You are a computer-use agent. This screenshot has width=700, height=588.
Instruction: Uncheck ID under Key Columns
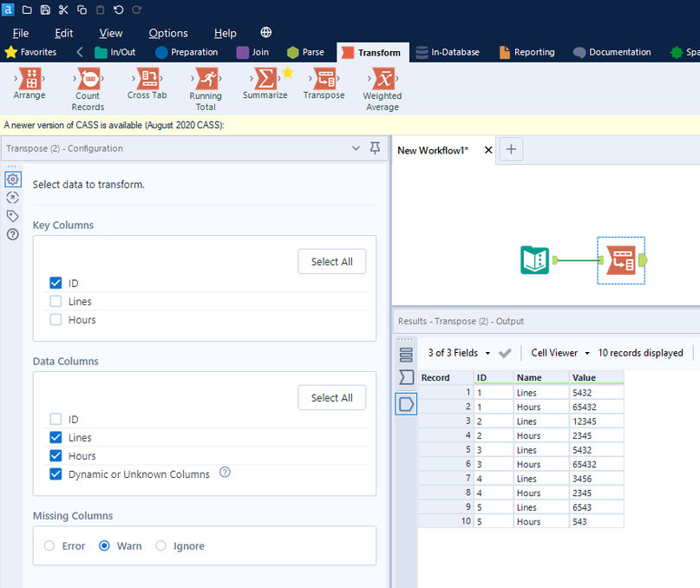(56, 283)
